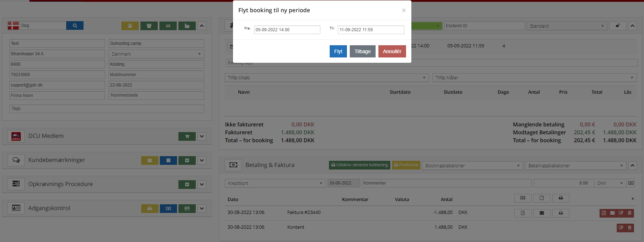Click the red Annullér button
The image size is (644, 242).
pyautogui.click(x=392, y=51)
